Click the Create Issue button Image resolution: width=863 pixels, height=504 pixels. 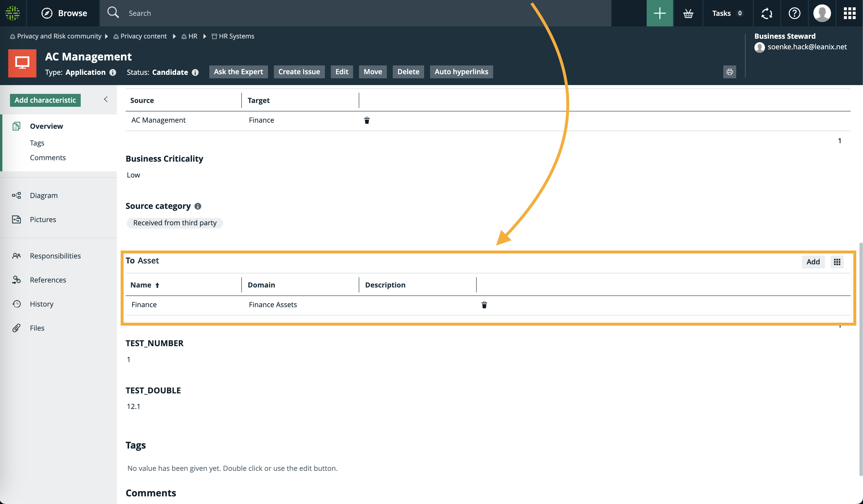(299, 72)
